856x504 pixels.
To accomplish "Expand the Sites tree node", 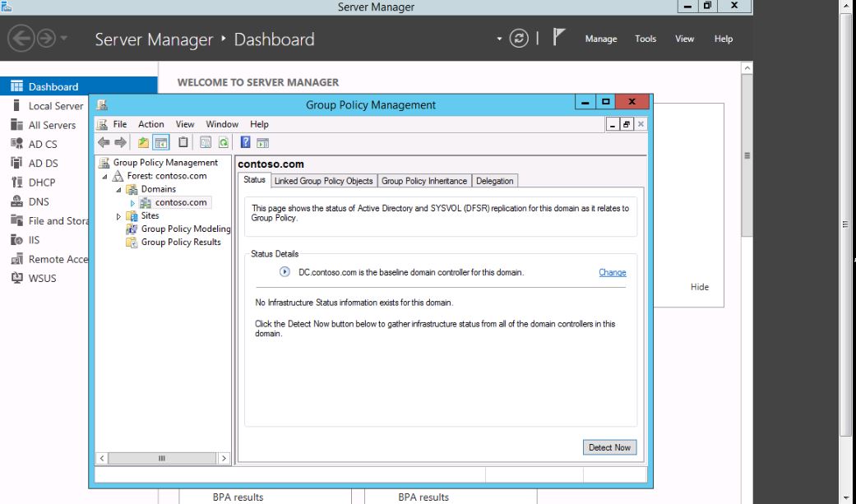I will point(119,216).
